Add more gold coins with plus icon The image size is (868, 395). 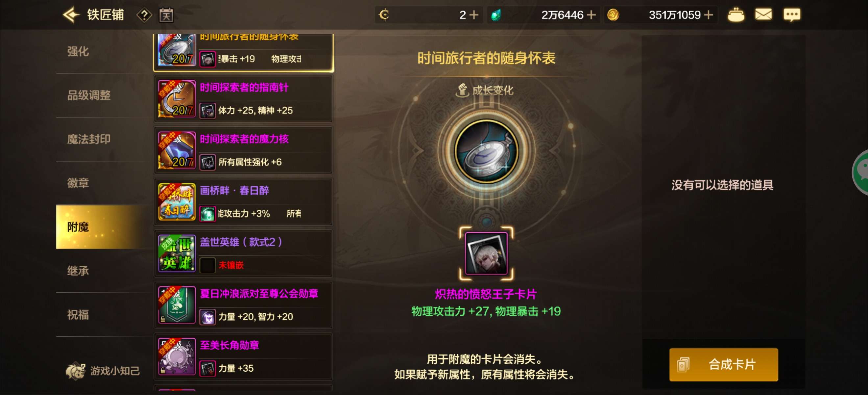point(709,15)
